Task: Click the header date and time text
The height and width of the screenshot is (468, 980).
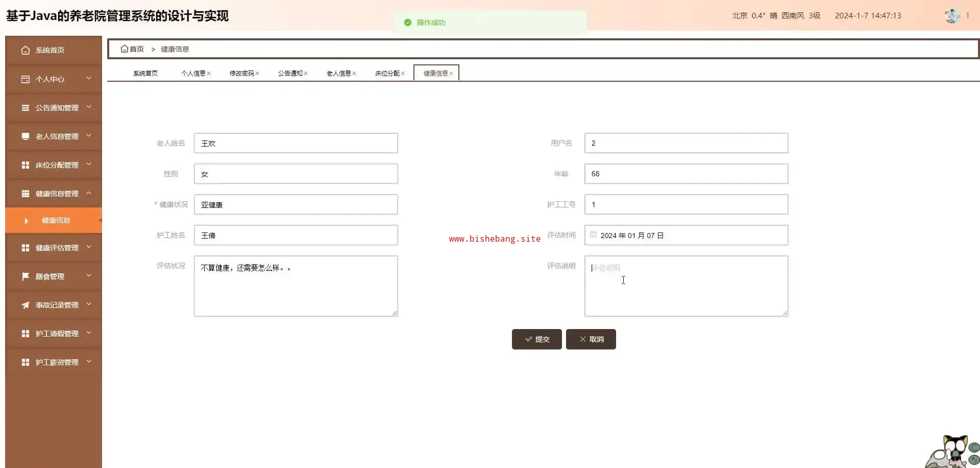Action: (x=868, y=16)
